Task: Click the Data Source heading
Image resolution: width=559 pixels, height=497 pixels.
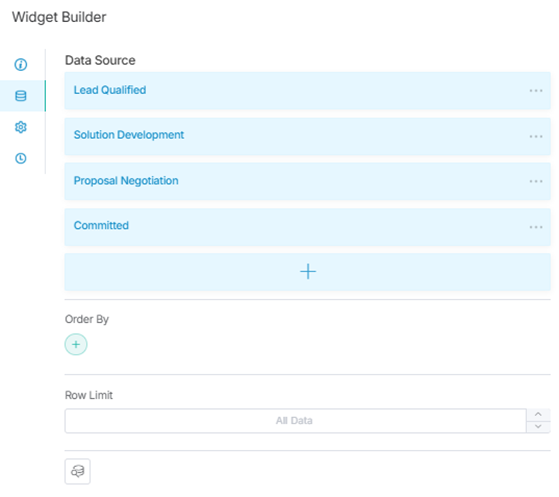Action: point(100,60)
